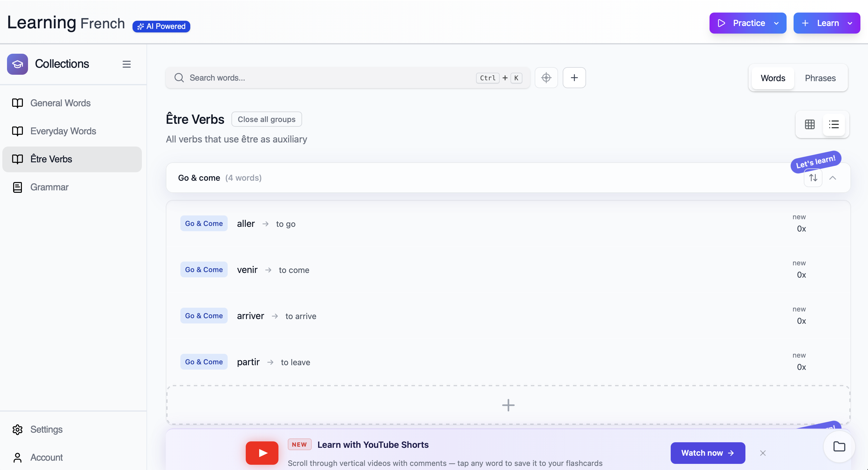
Task: Play the YouTube Shorts icon
Action: [262, 453]
